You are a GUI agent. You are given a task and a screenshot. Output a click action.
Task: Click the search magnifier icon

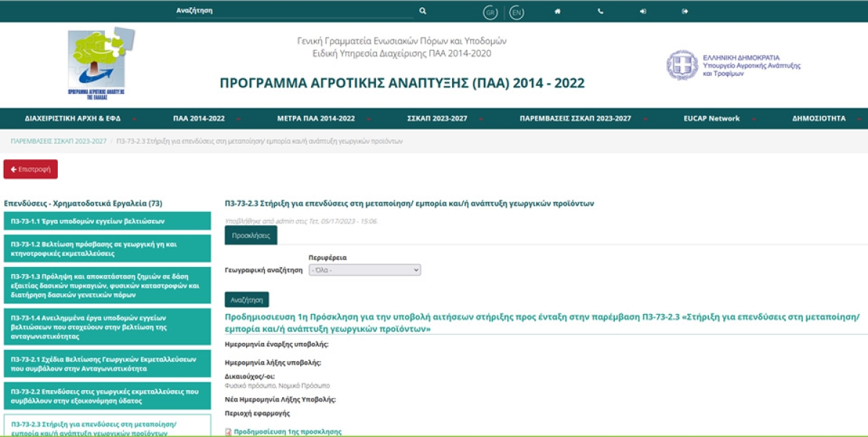pyautogui.click(x=423, y=9)
